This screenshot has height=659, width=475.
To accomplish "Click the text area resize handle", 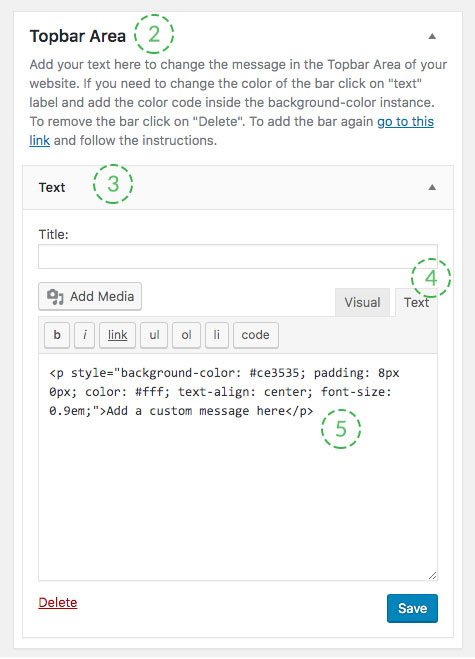I will tap(433, 576).
